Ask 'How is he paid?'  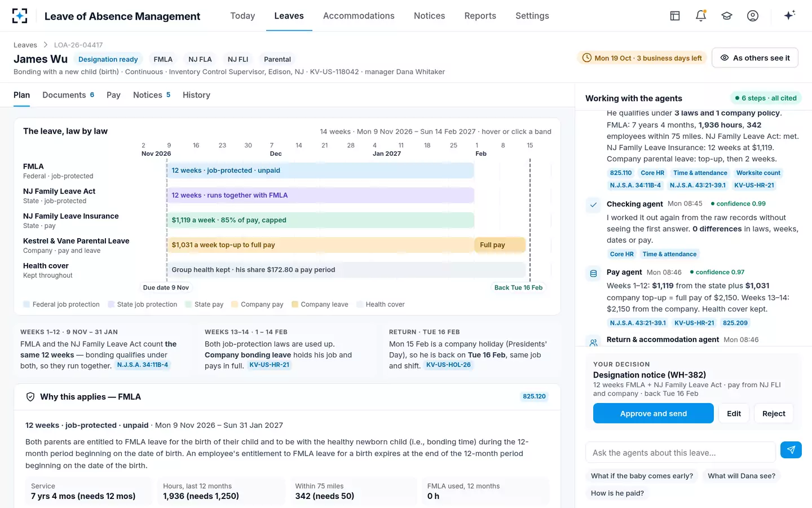point(617,493)
